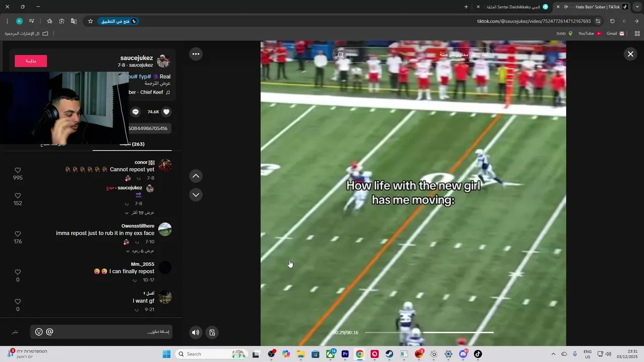Open Steam from the taskbar
644x362 pixels.
(x=389, y=354)
